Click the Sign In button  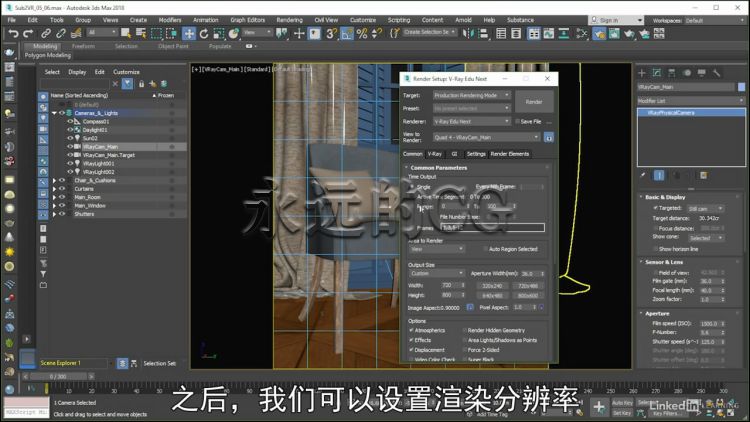pyautogui.click(x=615, y=20)
